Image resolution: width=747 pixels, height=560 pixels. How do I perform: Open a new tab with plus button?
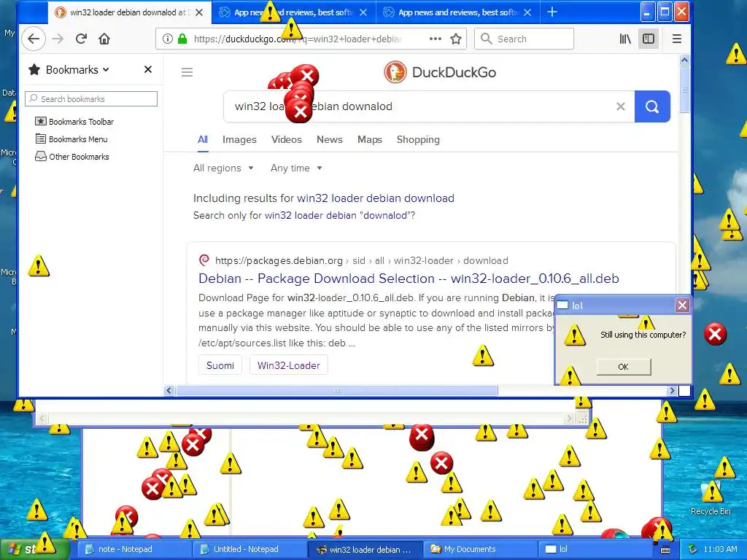(551, 12)
